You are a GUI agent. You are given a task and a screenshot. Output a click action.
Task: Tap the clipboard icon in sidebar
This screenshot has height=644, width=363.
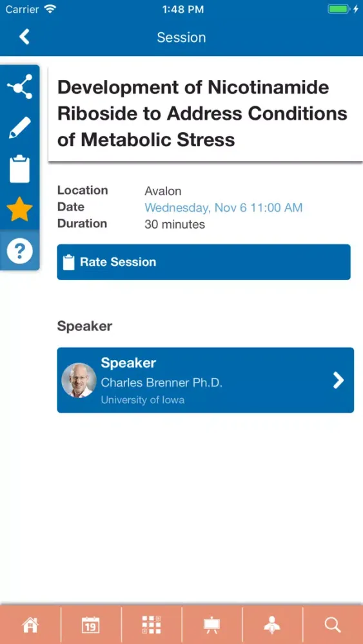click(20, 169)
